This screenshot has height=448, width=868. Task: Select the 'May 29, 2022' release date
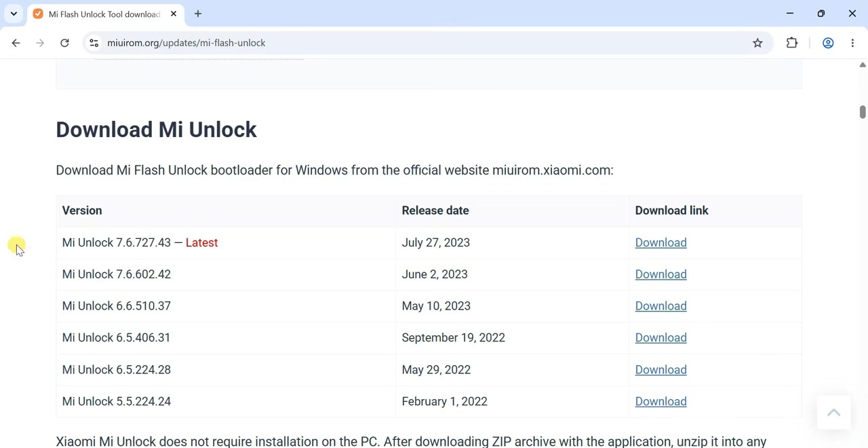[x=436, y=370]
